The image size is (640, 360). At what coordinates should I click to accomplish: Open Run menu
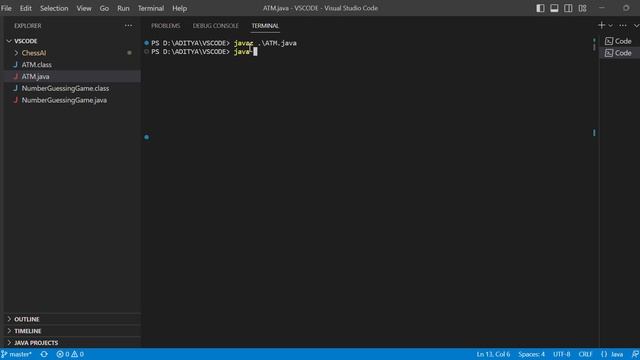click(x=123, y=8)
